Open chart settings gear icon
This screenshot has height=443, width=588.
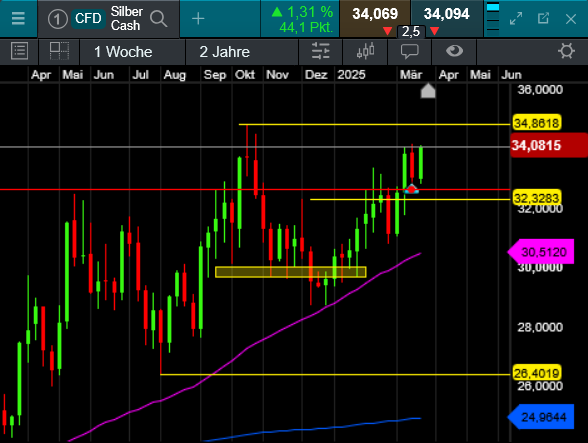pyautogui.click(x=566, y=51)
